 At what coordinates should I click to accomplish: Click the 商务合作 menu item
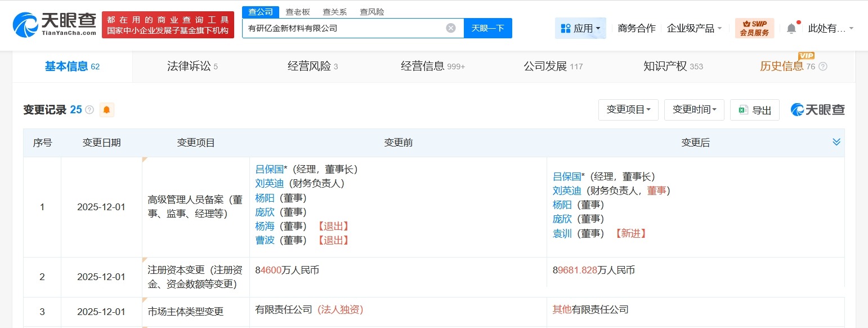click(636, 28)
